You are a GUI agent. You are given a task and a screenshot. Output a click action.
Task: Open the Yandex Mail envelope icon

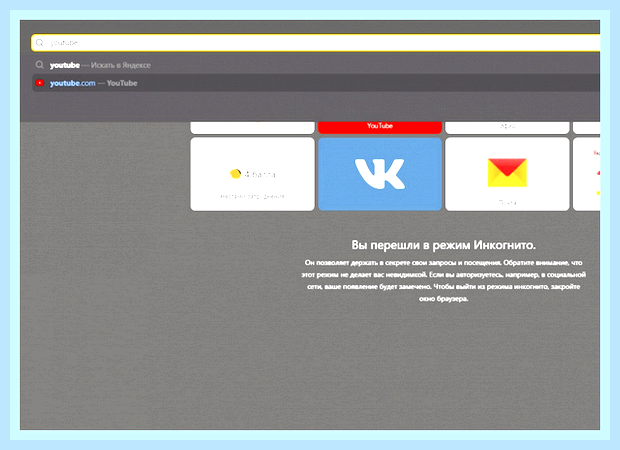(507, 172)
